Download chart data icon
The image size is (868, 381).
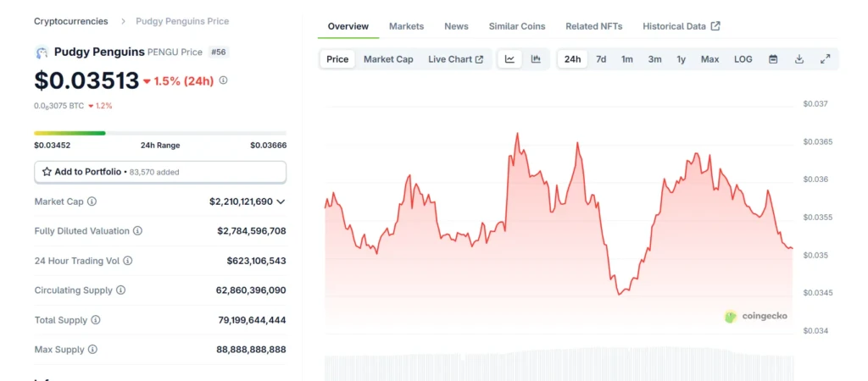pyautogui.click(x=799, y=59)
